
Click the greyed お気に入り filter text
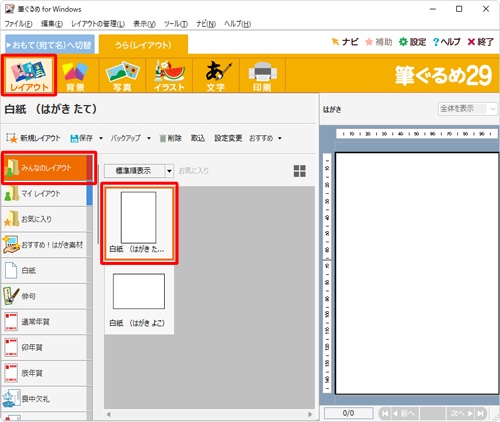194,171
